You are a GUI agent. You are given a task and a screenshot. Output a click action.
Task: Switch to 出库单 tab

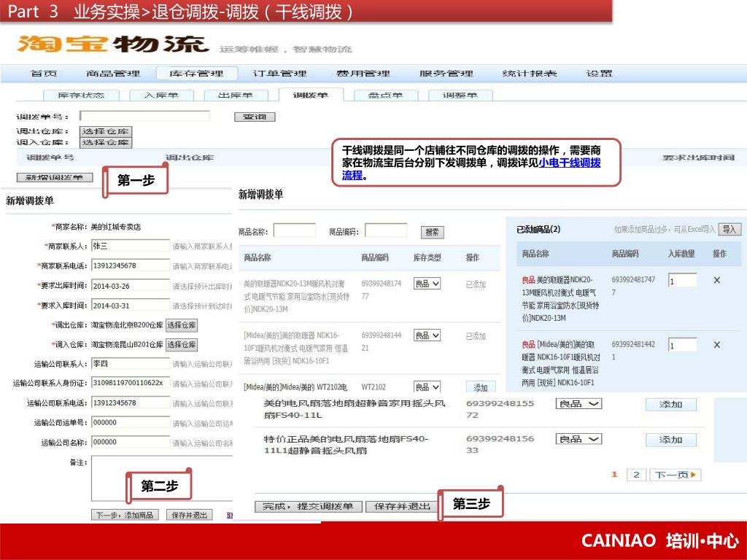coord(236,96)
